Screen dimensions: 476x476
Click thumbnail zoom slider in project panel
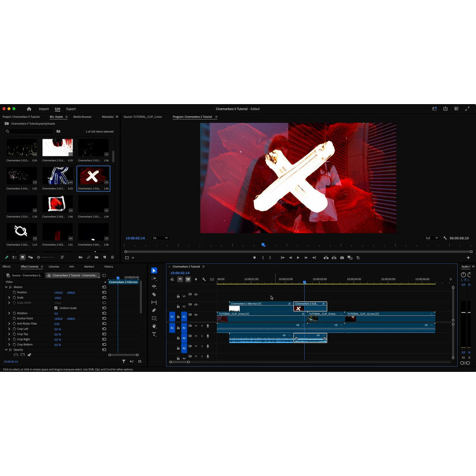point(46,257)
